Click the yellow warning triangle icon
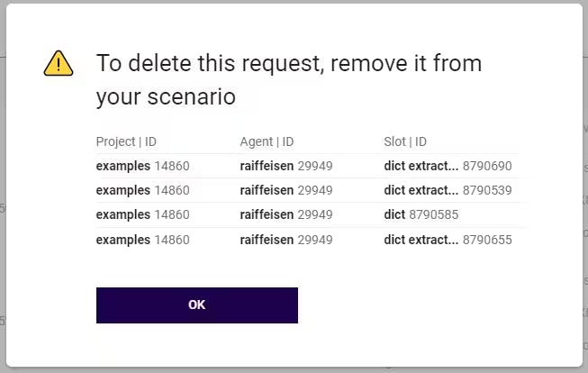This screenshot has height=373, width=588. [x=59, y=63]
